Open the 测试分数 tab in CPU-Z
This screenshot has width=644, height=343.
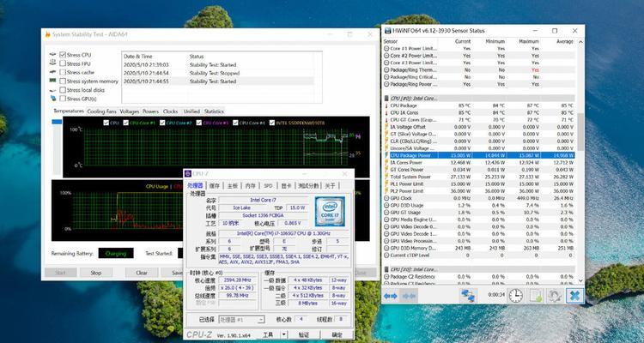308,186
